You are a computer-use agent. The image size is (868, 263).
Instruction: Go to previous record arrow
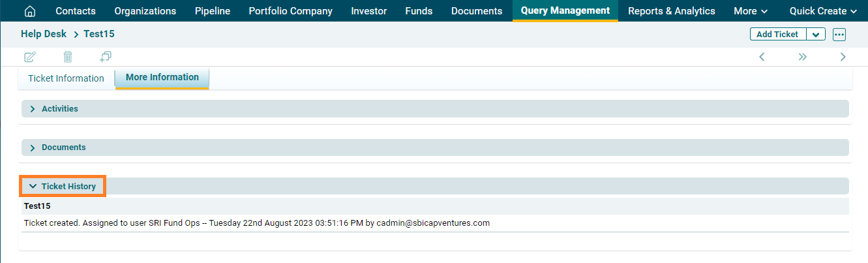[762, 57]
